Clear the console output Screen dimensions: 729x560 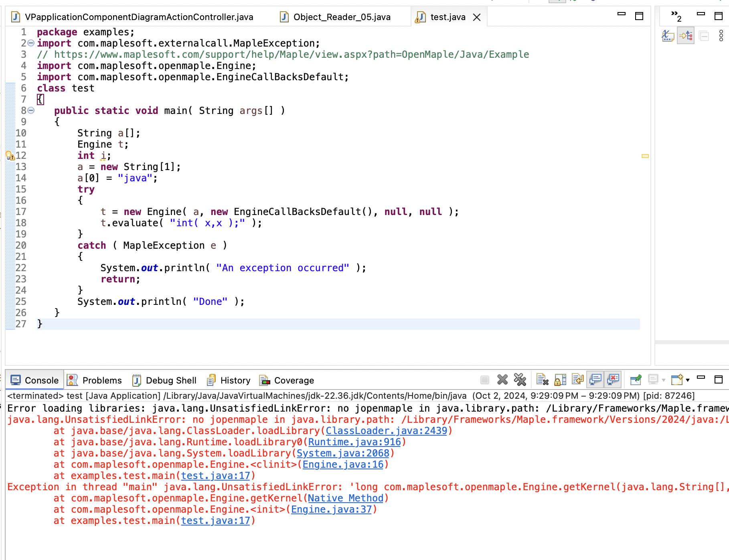coord(543,379)
